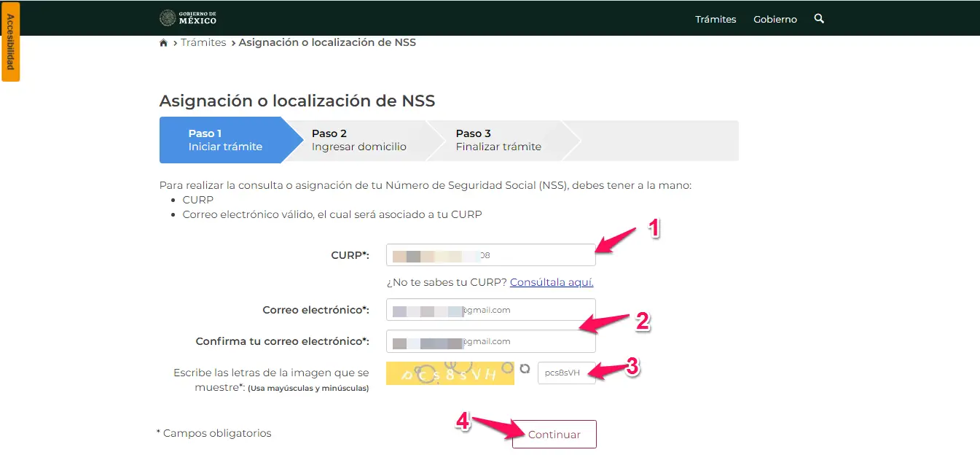980x455 pixels.
Task: Click the captcha text input field
Action: tap(566, 373)
